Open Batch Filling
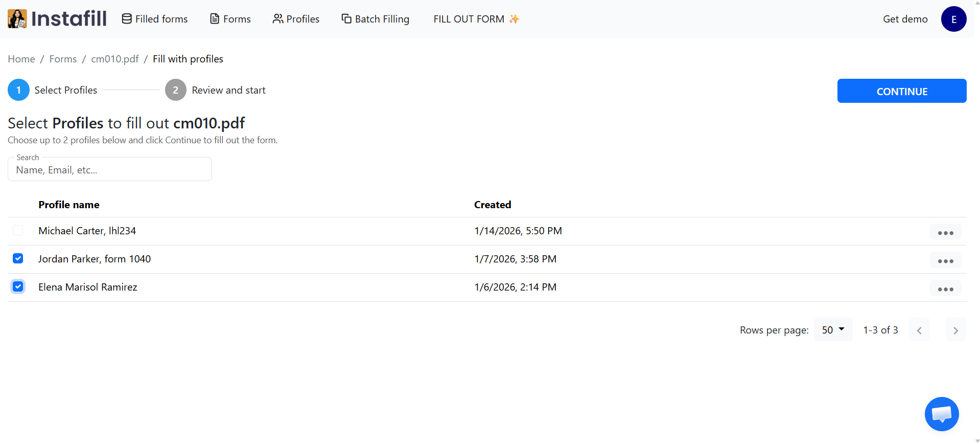Image resolution: width=980 pixels, height=444 pixels. click(376, 19)
